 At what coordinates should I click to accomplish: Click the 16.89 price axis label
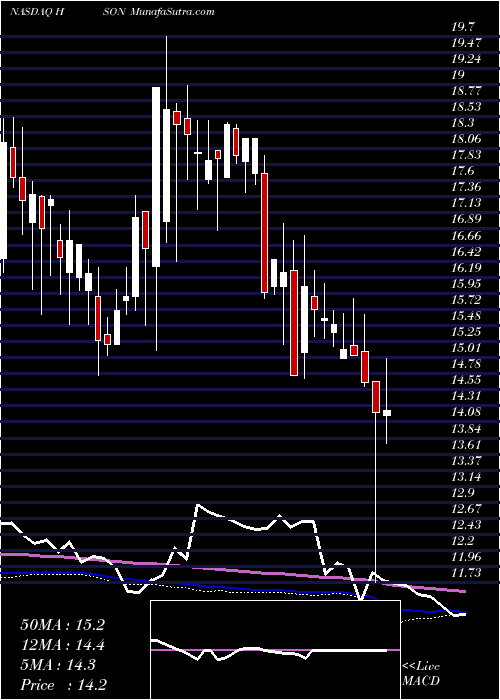(465, 220)
